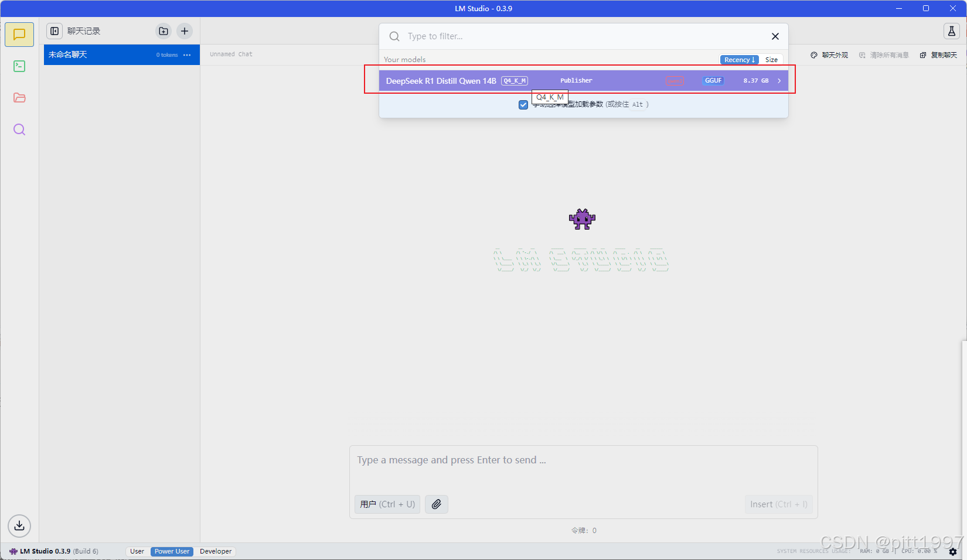The height and width of the screenshot is (560, 967).
Task: Sort models by Recency
Action: coord(739,60)
